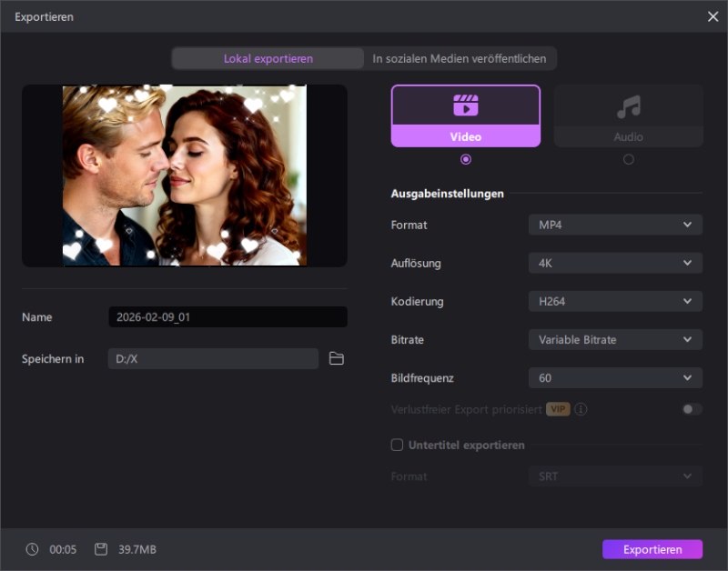The width and height of the screenshot is (728, 571).
Task: Open the Kodierung H264 dropdown
Action: [615, 301]
